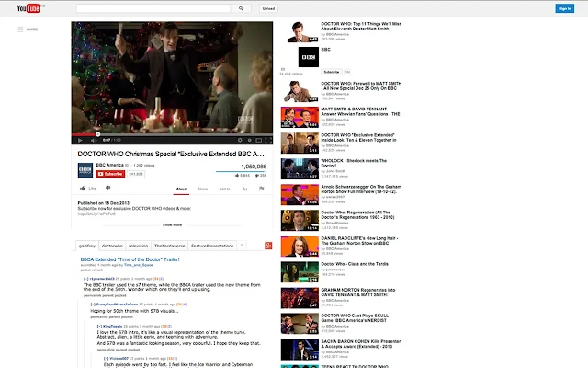
Task: Open BBC America channel avatar
Action: click(x=85, y=170)
